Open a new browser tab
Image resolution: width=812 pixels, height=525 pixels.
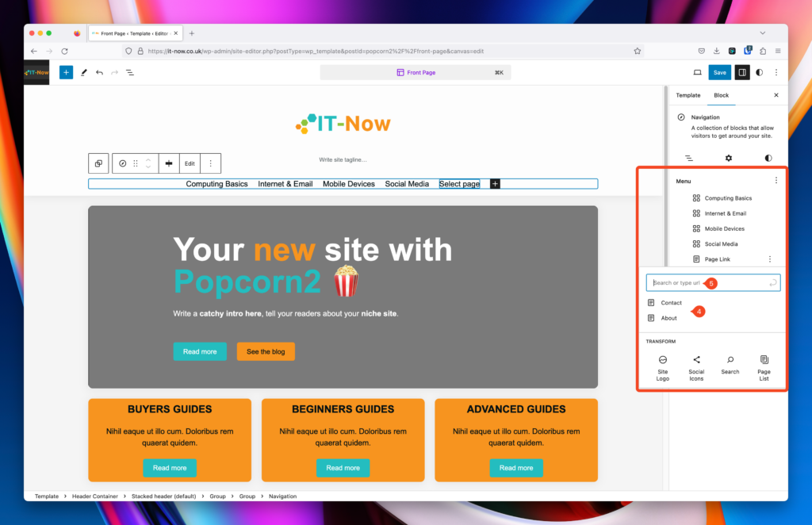192,33
